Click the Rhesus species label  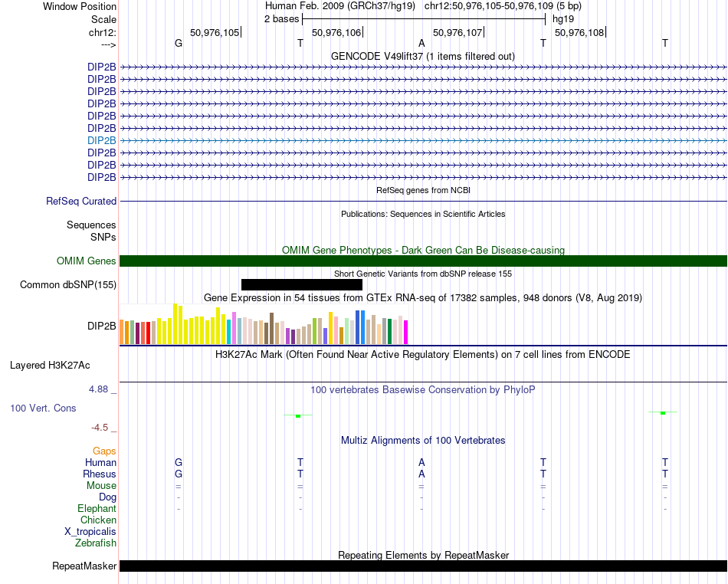click(100, 474)
